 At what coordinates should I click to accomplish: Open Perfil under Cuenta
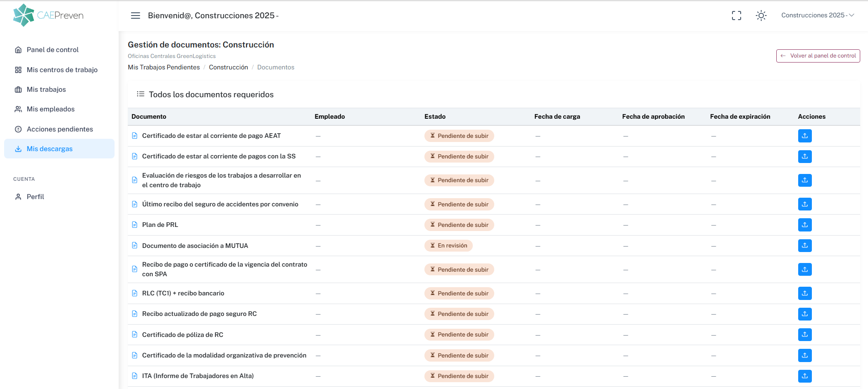click(x=59, y=197)
